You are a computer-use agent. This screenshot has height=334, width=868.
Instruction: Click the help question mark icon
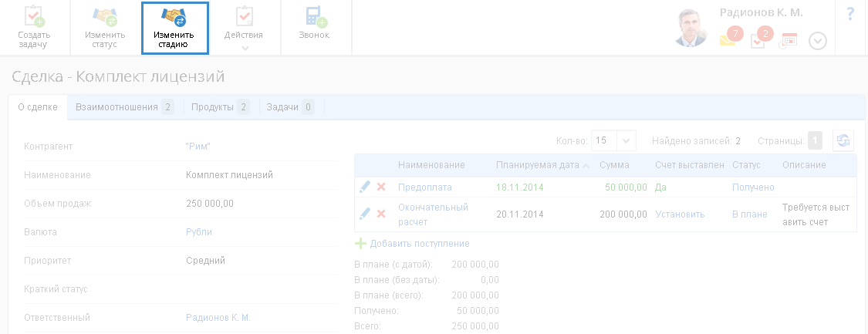[851, 14]
